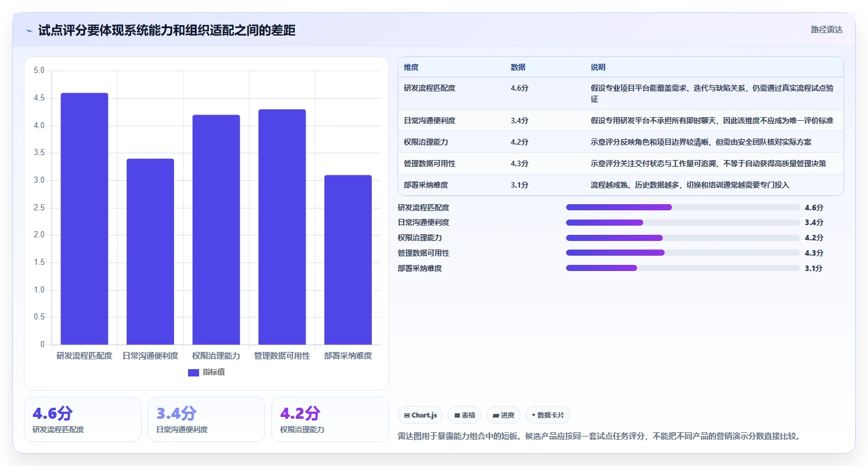Select the 管理数据可用性 cell in the table

pyautogui.click(x=430, y=164)
